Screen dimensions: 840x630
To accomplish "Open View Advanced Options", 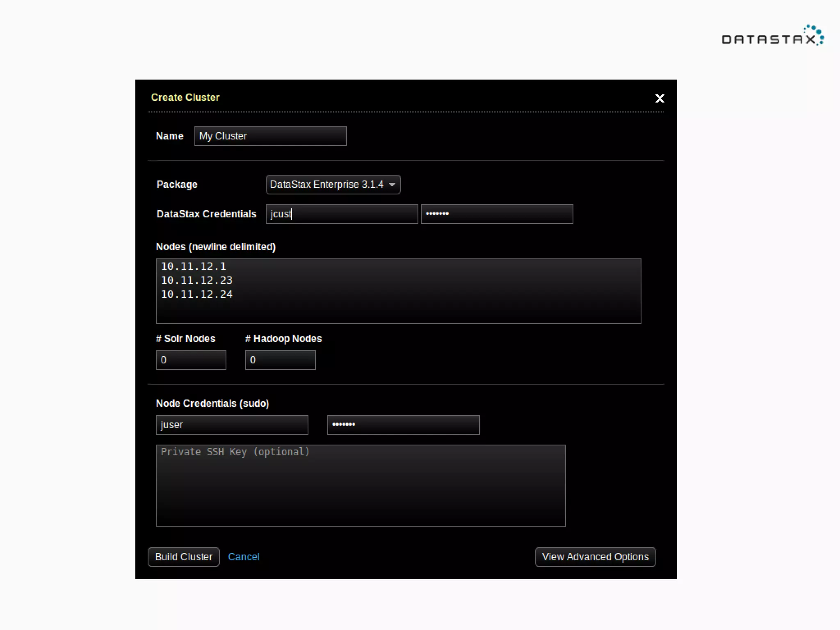I will (x=595, y=557).
